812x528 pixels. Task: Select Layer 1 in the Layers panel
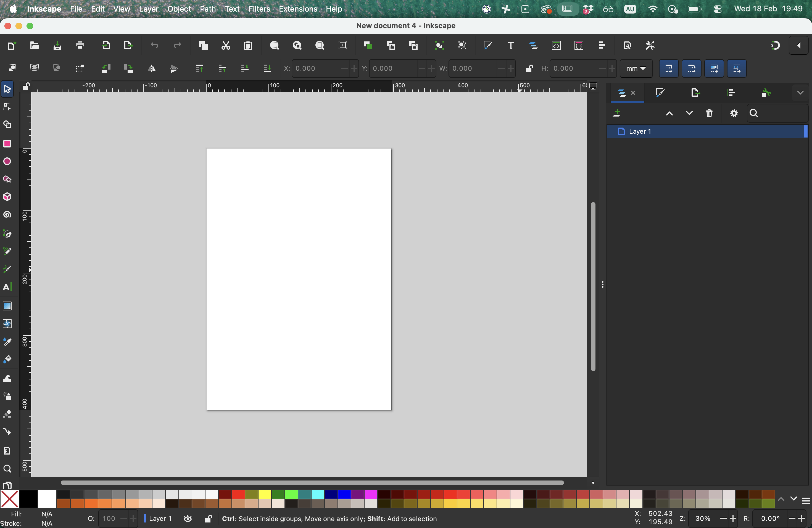pyautogui.click(x=640, y=132)
